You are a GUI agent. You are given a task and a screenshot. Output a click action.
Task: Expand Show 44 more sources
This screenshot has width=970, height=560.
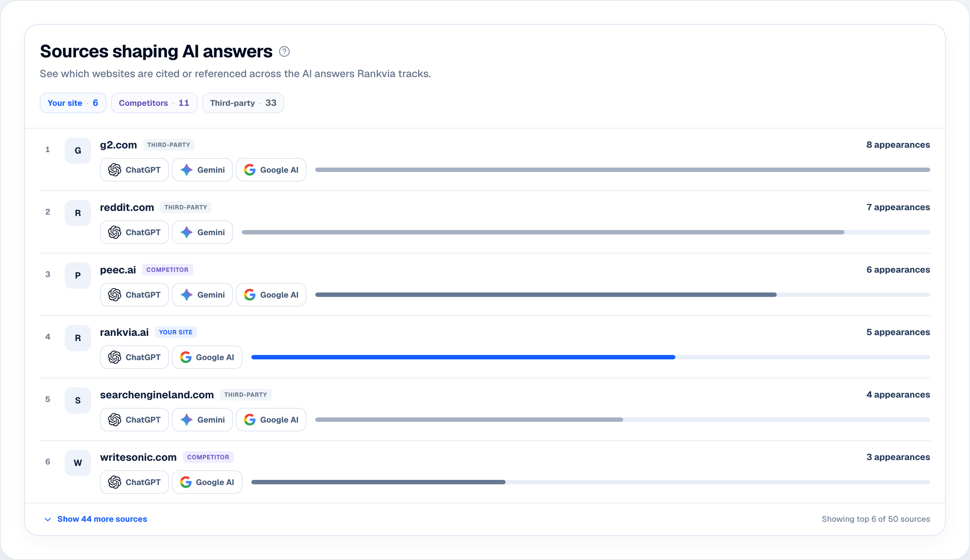96,519
